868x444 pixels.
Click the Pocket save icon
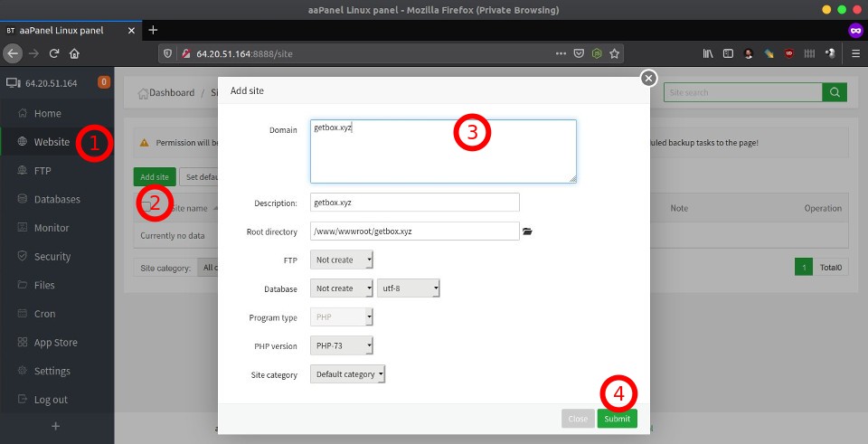[x=579, y=53]
